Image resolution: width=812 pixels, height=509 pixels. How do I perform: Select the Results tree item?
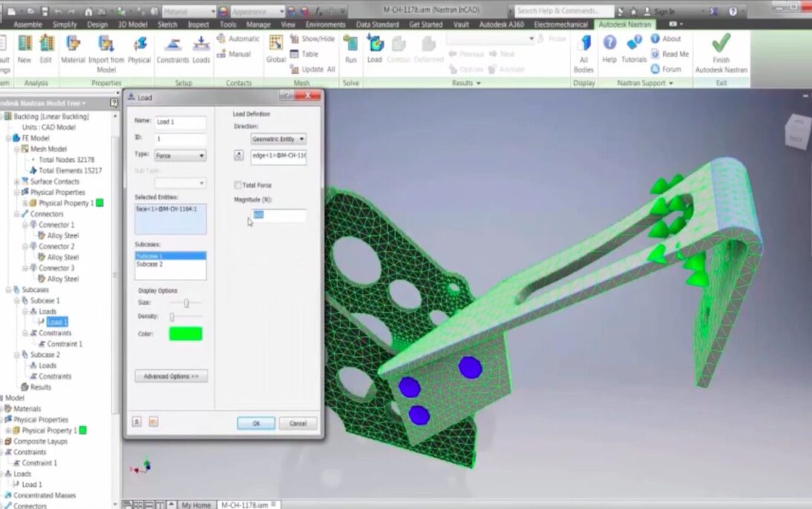40,387
